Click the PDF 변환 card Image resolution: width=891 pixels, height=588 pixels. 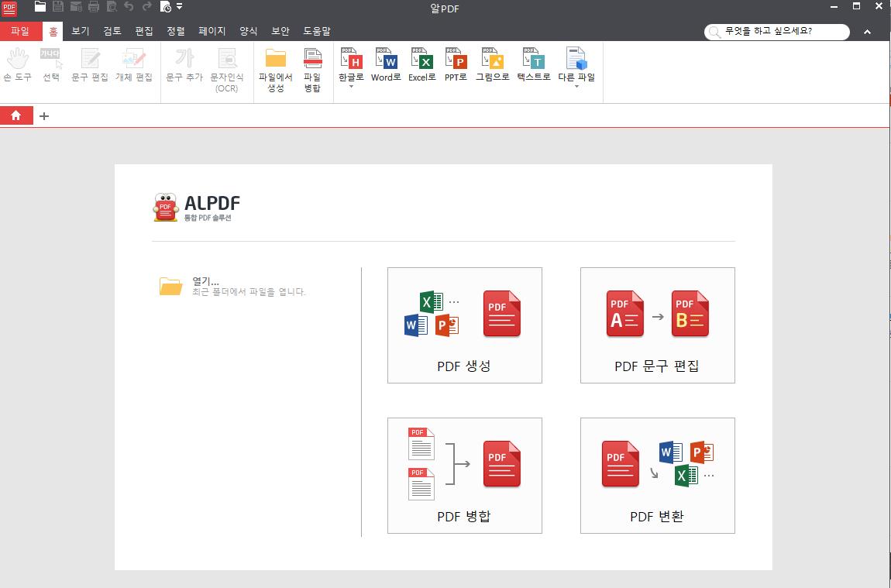tap(657, 475)
